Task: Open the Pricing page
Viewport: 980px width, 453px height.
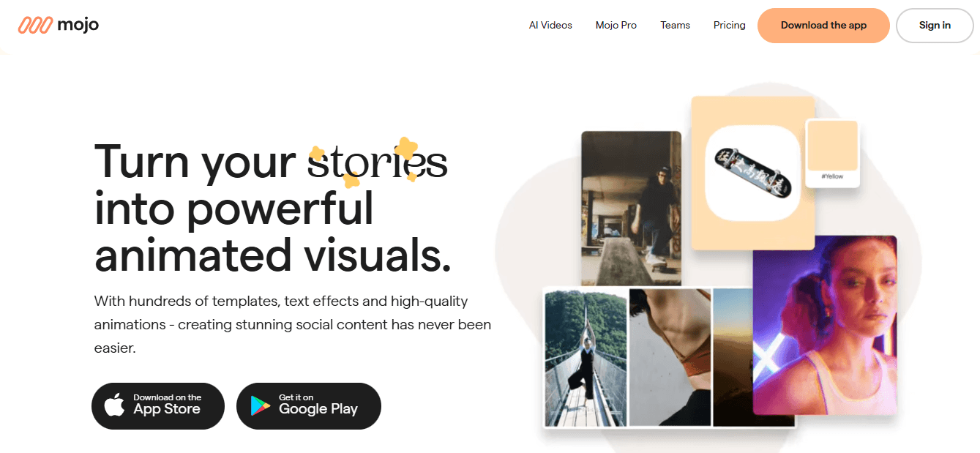Action: [730, 26]
